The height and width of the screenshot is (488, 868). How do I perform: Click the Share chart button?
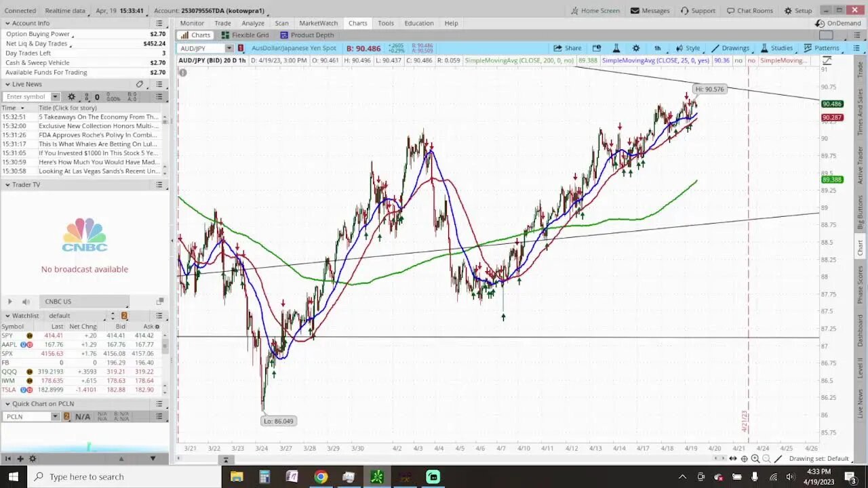click(567, 48)
